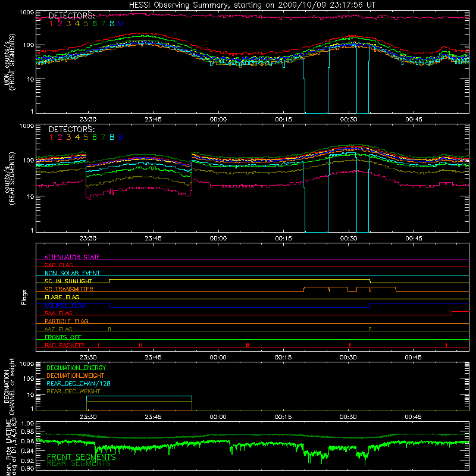This screenshot has width=476, height=476.
Task: Select detector 9 in the front segments legend
Action: (121, 24)
